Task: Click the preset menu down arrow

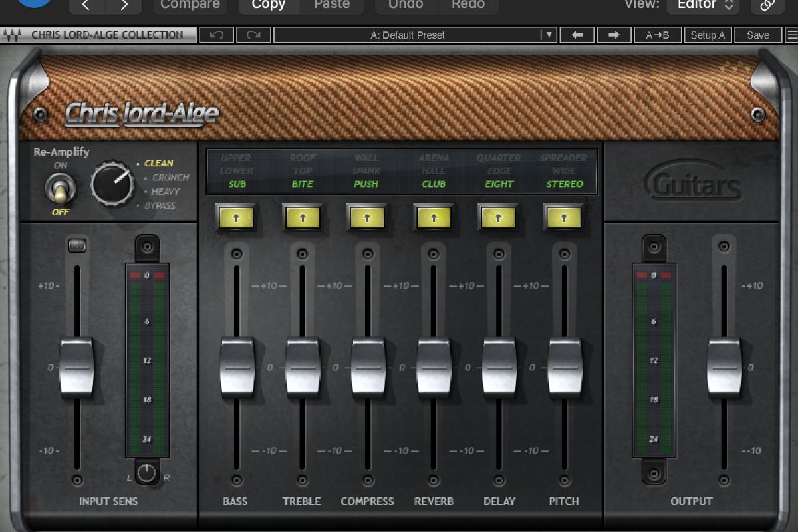Action: pyautogui.click(x=548, y=35)
